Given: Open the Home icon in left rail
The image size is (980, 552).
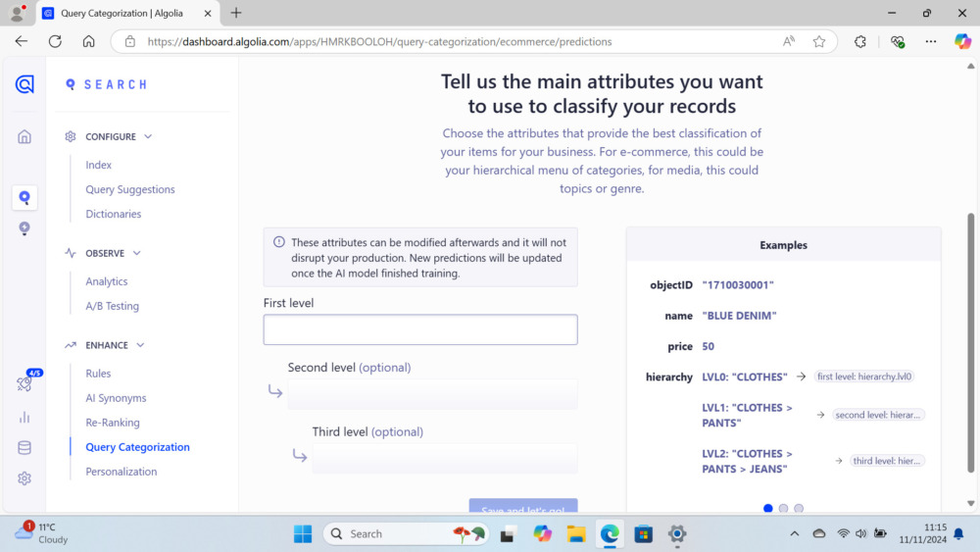Looking at the screenshot, I should [24, 136].
